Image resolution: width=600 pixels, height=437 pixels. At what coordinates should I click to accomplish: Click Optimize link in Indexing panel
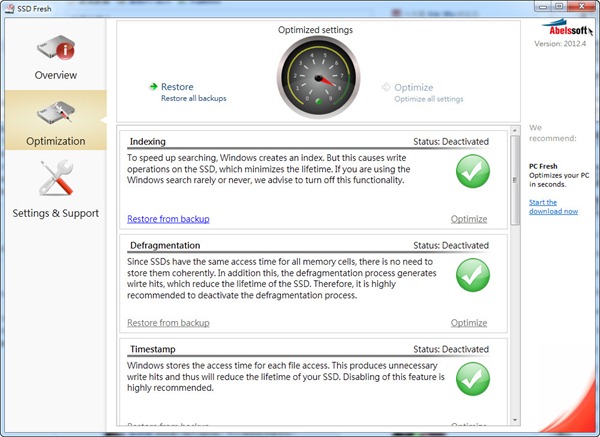coord(469,219)
